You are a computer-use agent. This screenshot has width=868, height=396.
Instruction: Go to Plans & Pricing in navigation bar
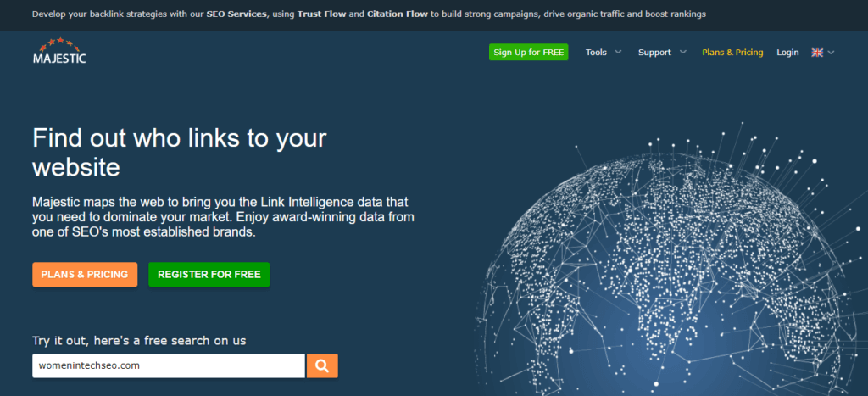pos(732,53)
